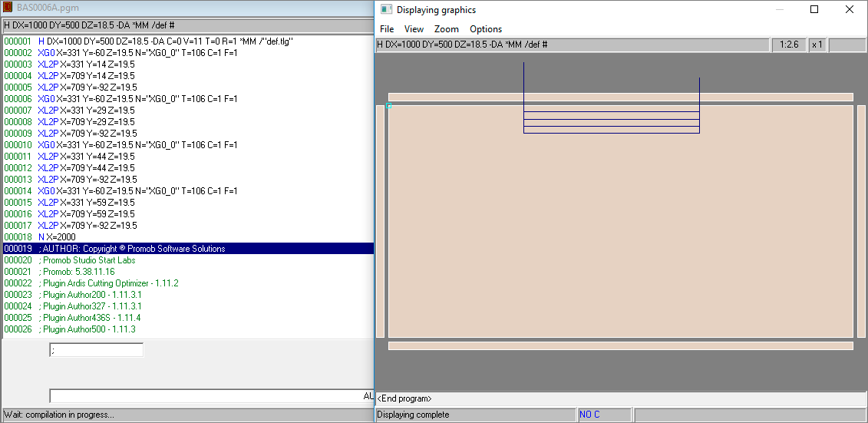Click the x 1 multiplier indicator
The image size is (868, 423).
pos(817,45)
